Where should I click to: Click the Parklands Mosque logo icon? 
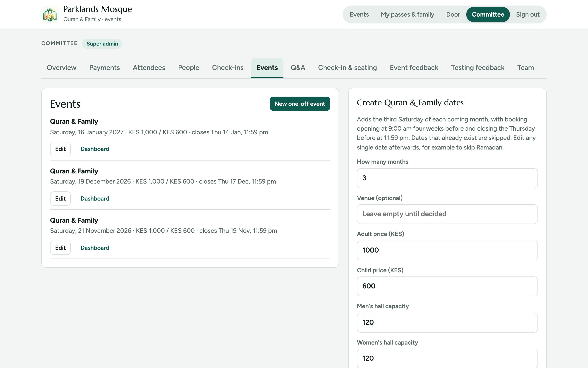point(50,14)
